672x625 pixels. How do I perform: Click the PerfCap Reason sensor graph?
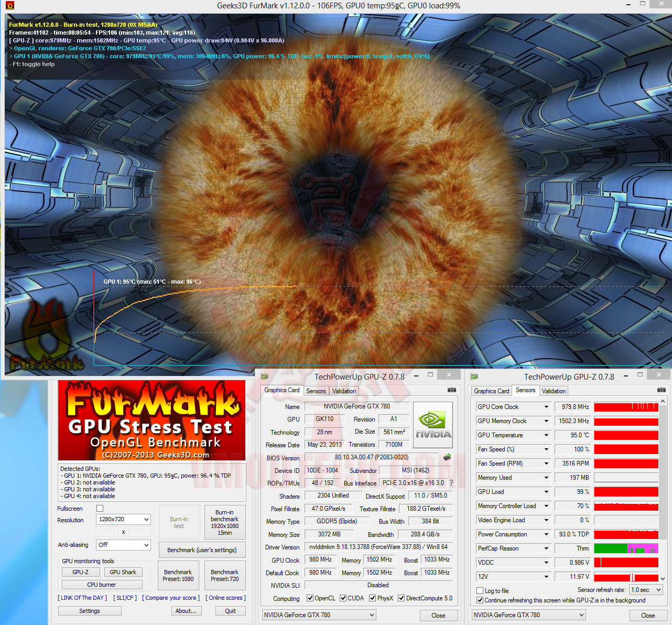tap(626, 548)
